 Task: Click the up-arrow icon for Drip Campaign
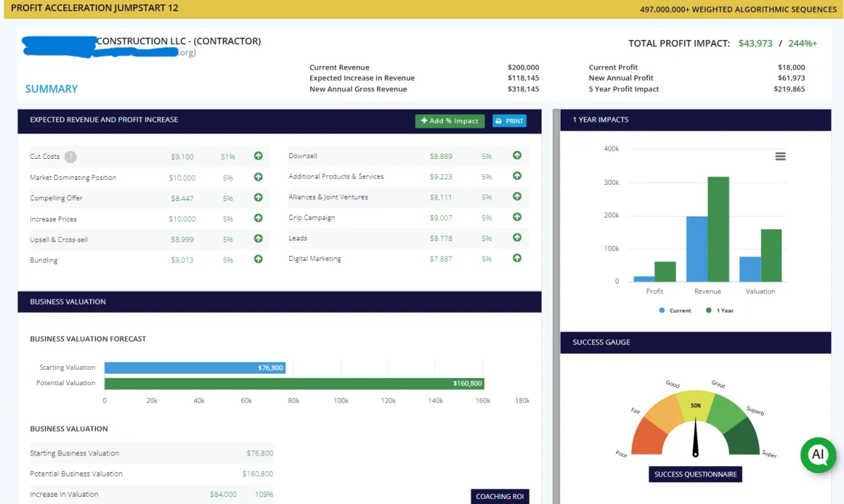[517, 217]
